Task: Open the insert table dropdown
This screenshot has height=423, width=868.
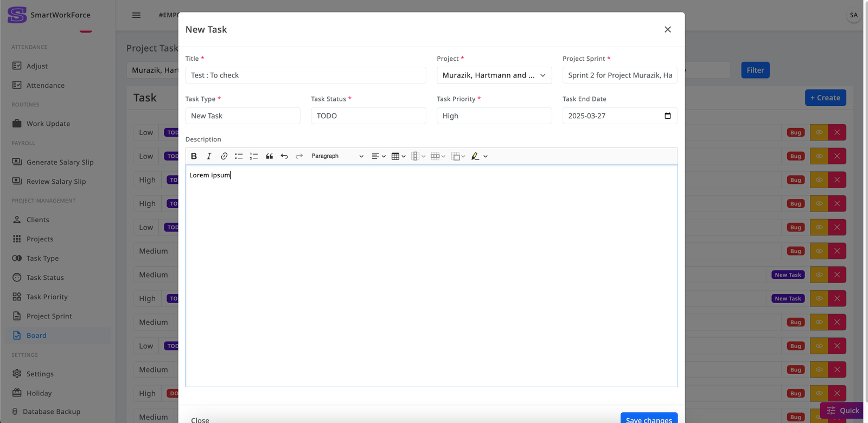Action: pyautogui.click(x=398, y=156)
